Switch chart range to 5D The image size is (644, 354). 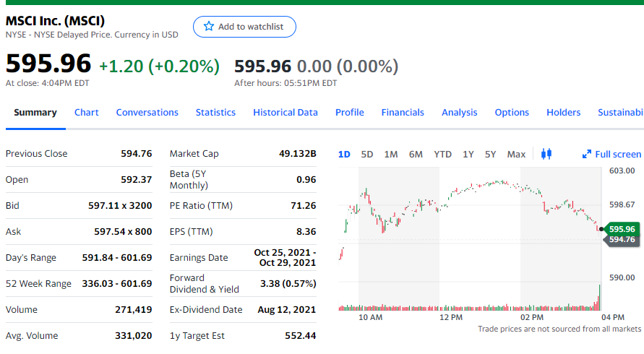[367, 155]
